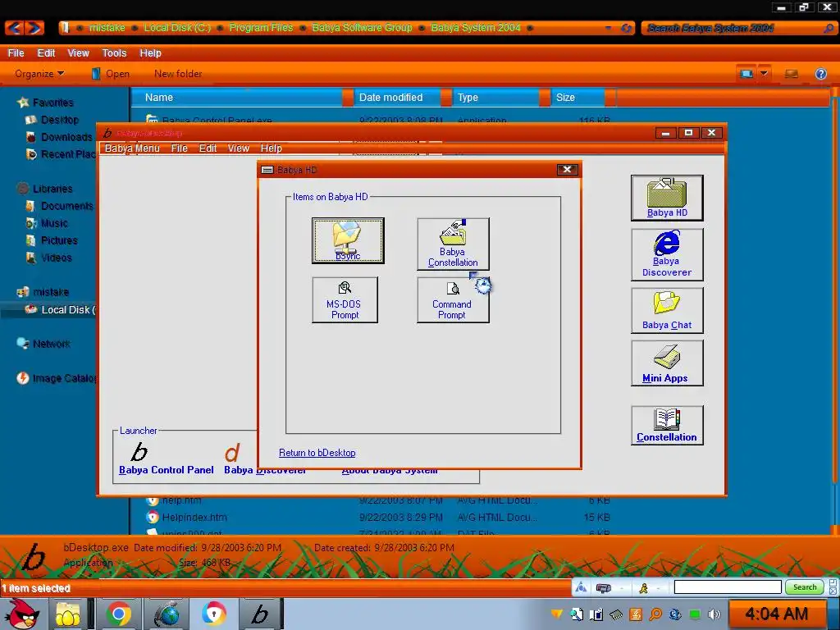Expand the Organize dropdown
Viewport: 840px width, 630px height.
pyautogui.click(x=39, y=73)
